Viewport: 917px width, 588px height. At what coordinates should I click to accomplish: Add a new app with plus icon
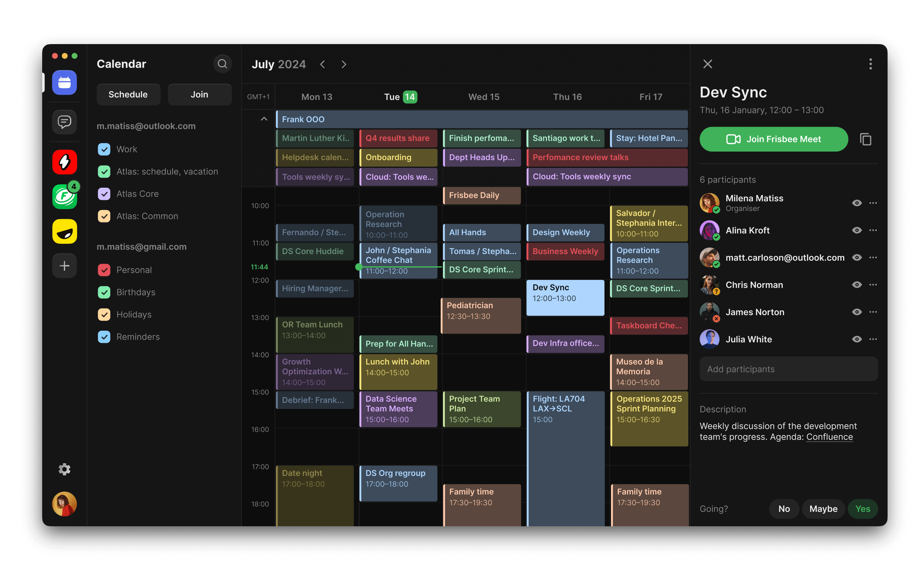click(64, 265)
